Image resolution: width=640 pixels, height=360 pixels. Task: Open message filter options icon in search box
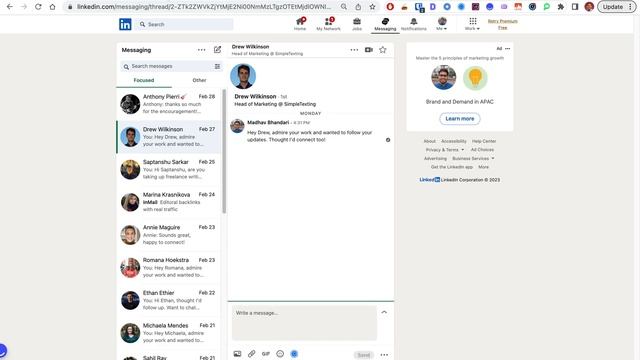pyautogui.click(x=217, y=66)
